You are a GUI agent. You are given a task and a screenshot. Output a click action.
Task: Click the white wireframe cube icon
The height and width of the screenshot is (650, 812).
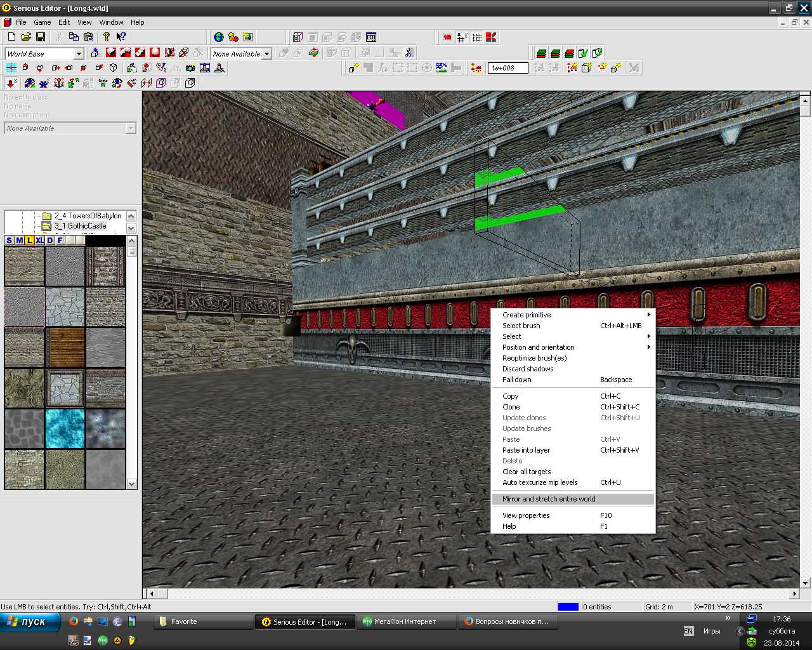(x=114, y=68)
